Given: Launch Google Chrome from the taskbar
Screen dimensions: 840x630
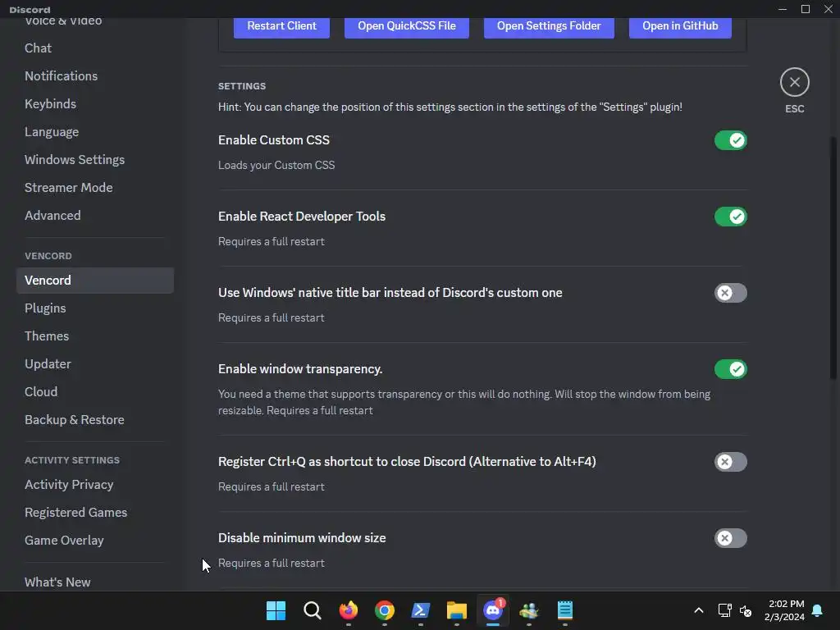Looking at the screenshot, I should click(384, 610).
